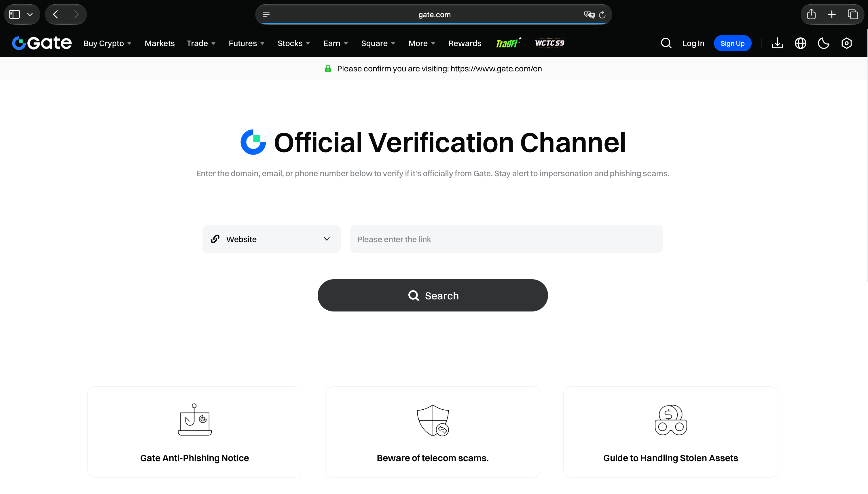Open the Markets menu item
Screen dimensions: 868x494
tap(160, 43)
